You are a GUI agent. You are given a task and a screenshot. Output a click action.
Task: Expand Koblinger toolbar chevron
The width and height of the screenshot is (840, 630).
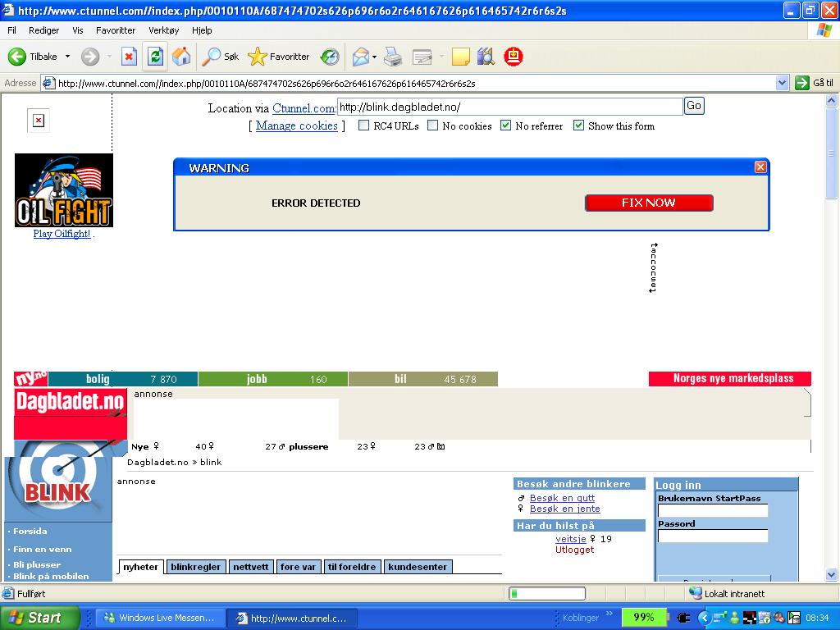coord(609,614)
